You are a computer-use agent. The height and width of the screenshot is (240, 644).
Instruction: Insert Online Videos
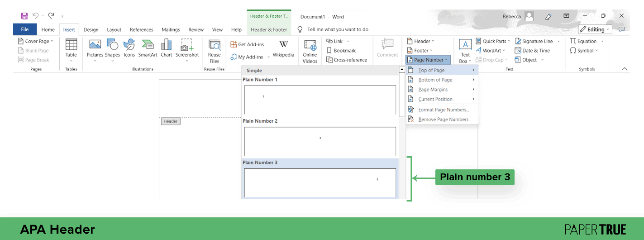pos(310,52)
